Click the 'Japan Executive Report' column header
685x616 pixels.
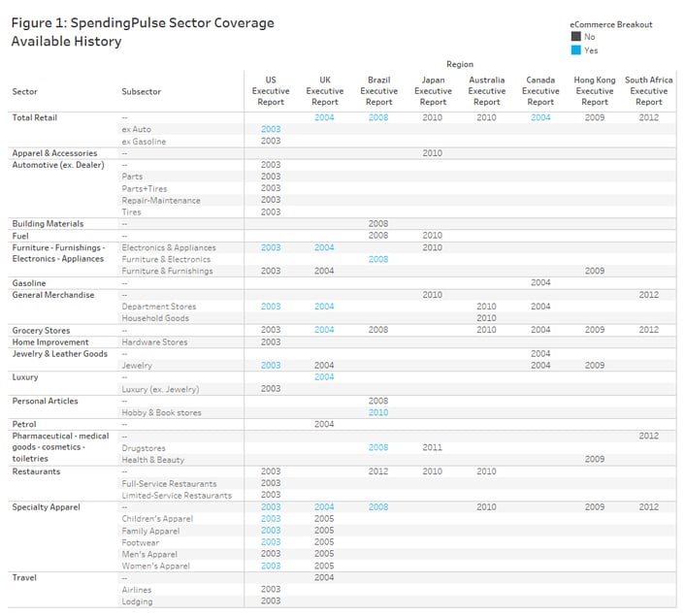(433, 91)
